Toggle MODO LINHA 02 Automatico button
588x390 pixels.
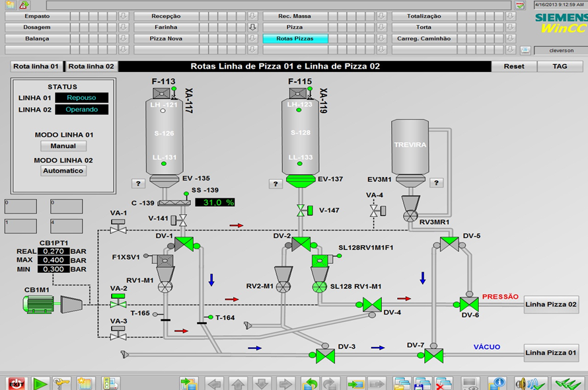tap(63, 171)
